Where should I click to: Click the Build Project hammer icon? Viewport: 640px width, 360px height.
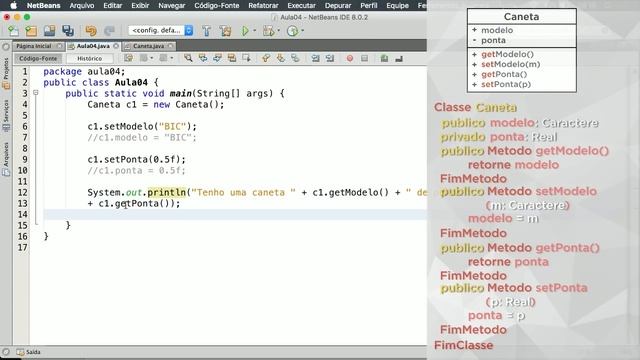tap(207, 31)
